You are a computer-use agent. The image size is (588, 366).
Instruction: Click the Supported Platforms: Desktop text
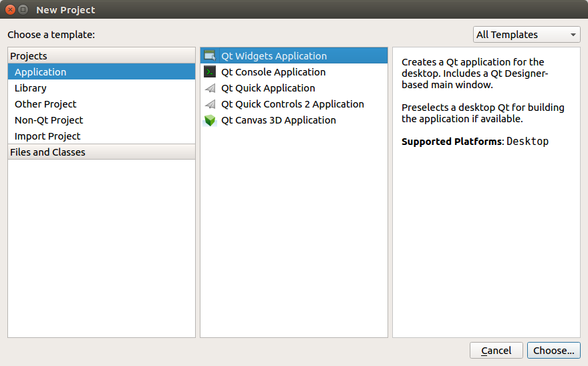(475, 142)
